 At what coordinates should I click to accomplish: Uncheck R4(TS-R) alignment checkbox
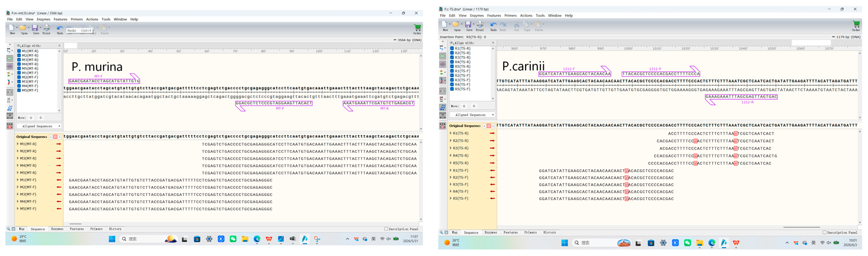(452, 62)
